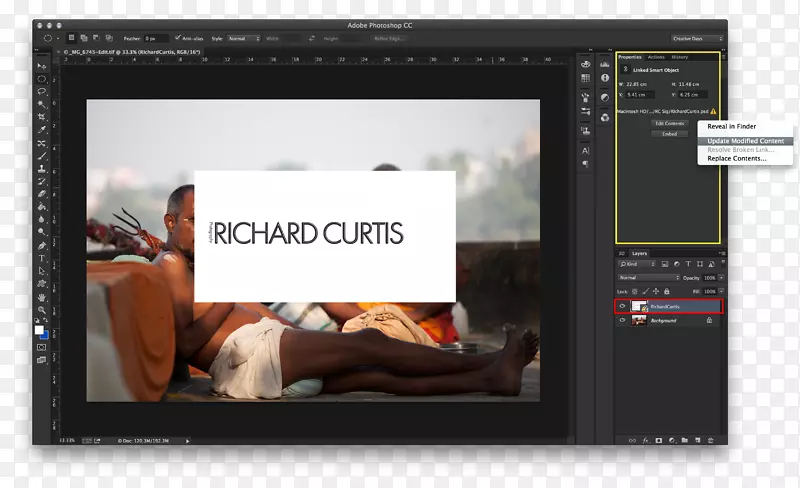
Task: Open the Swatches grid panel icon
Action: coord(585,78)
